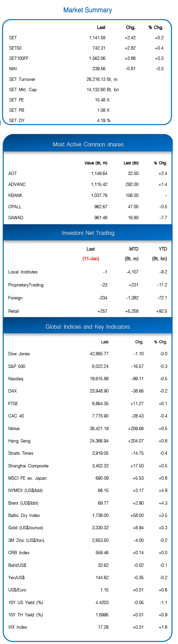Select the Gold (US$/ounce) row
The width and height of the screenshot is (178, 644).
tap(88, 528)
